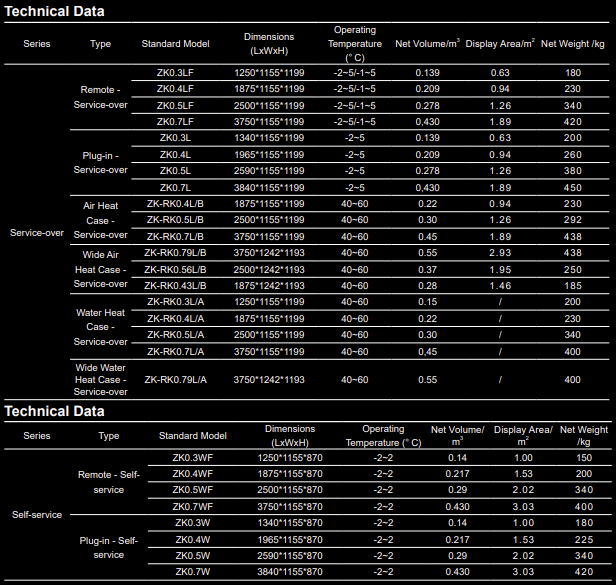The width and height of the screenshot is (616, 585).
Task: Select the ZK-RK0.3L/A model cell
Action: click(175, 302)
